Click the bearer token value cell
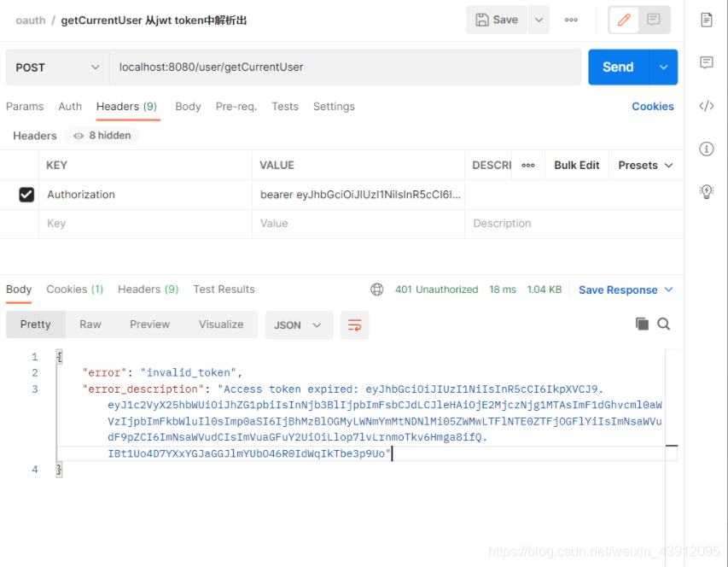 click(x=358, y=195)
